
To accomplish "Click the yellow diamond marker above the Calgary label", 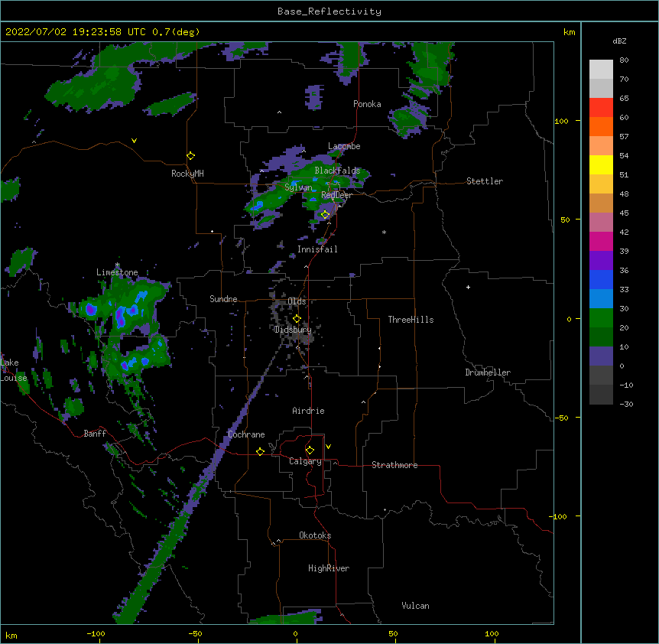I will point(310,450).
